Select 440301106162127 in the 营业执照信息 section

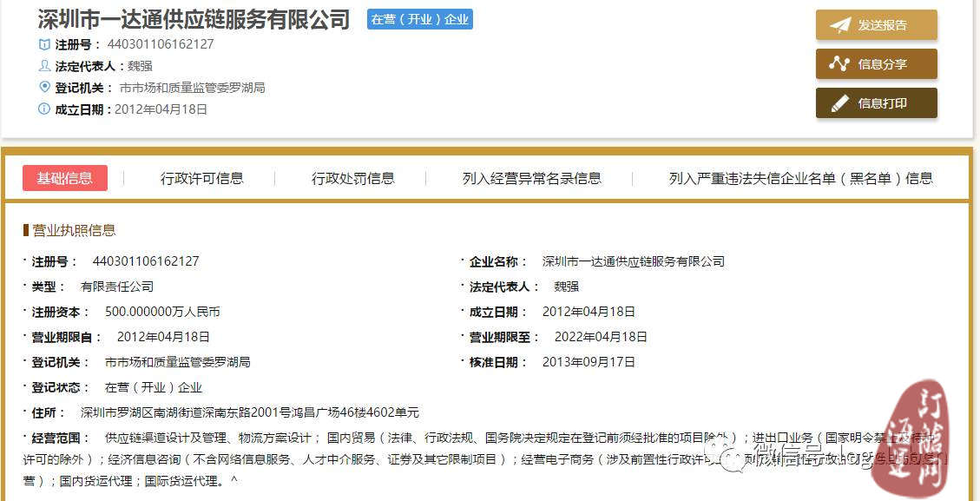[146, 261]
